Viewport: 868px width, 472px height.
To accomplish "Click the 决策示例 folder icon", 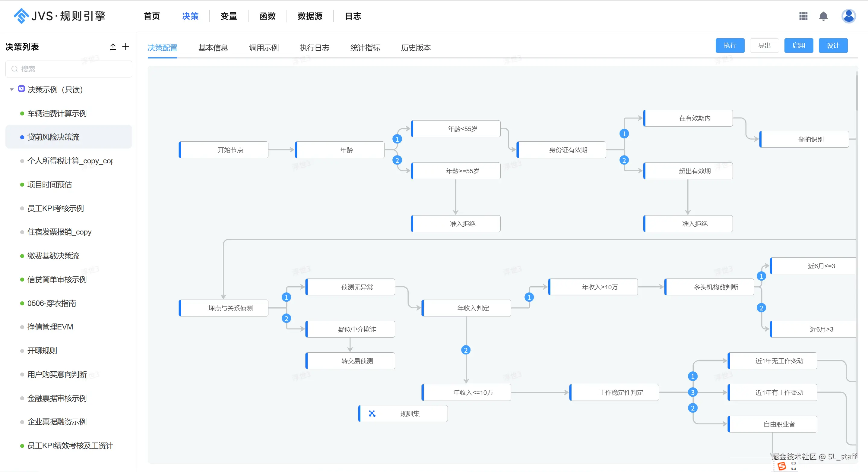I will [21, 89].
